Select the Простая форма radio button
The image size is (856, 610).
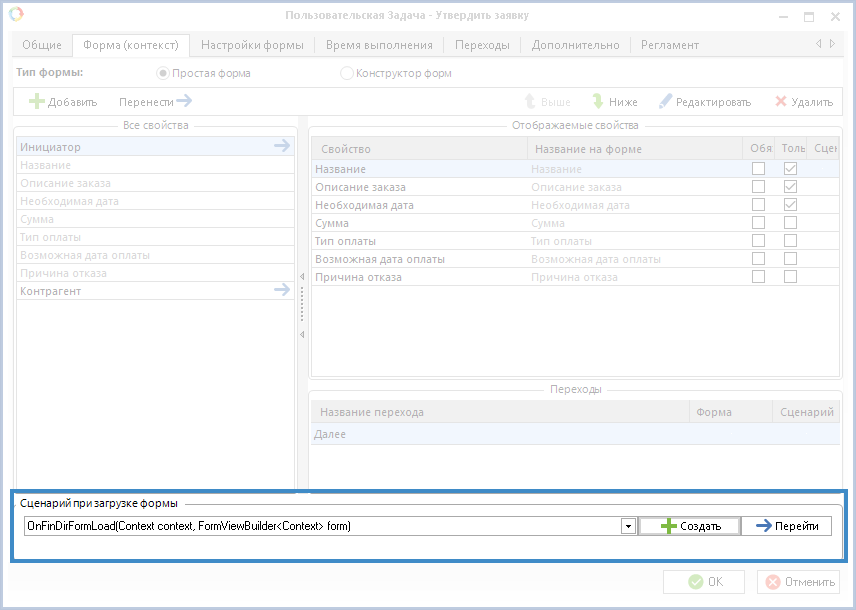point(163,73)
